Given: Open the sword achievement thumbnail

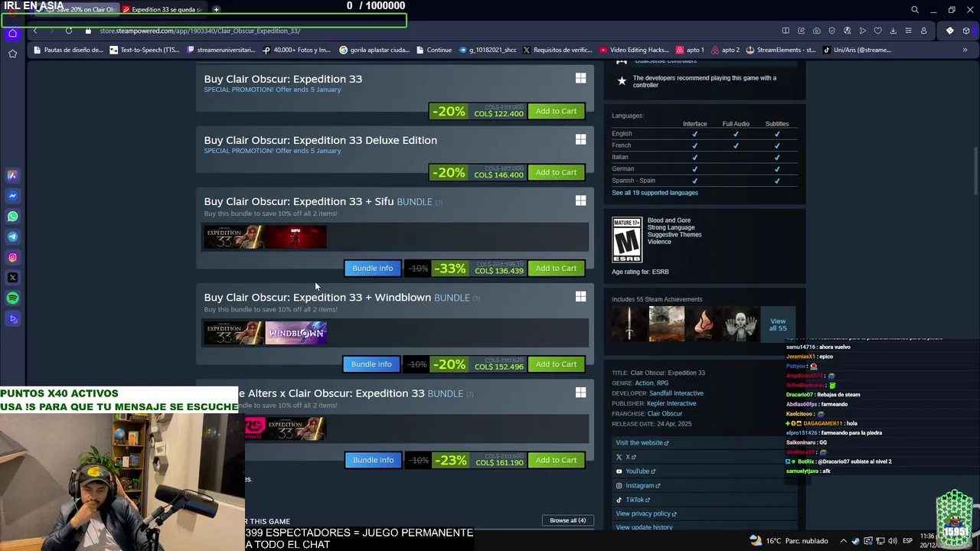Looking at the screenshot, I should coord(629,324).
